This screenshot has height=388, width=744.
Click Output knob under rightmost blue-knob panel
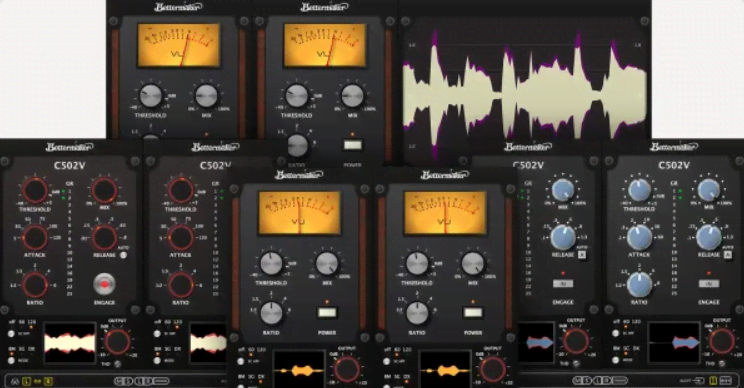pyautogui.click(x=721, y=342)
